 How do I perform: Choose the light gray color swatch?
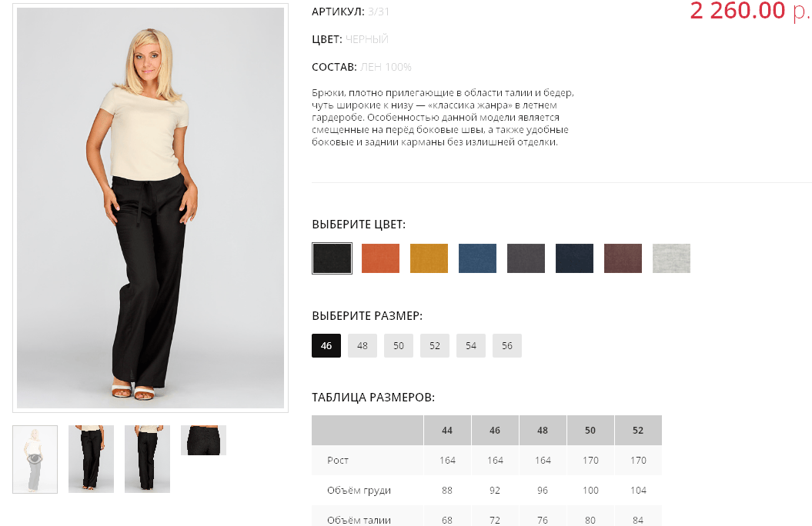(672, 258)
